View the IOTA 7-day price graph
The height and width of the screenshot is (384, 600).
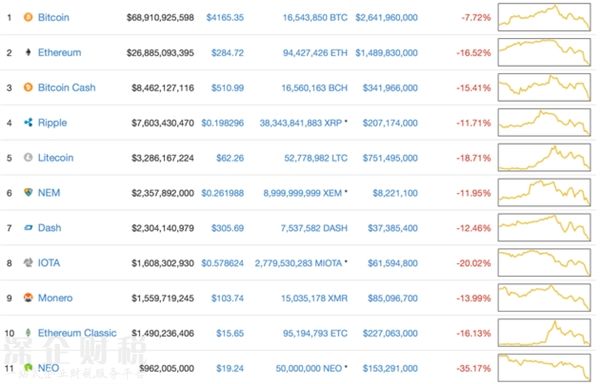coord(544,263)
